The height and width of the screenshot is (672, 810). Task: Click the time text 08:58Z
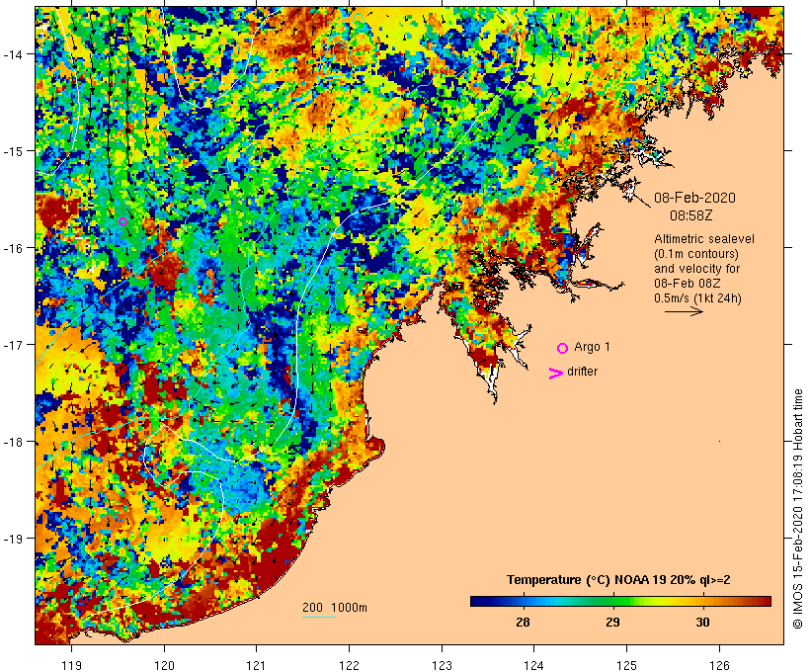coord(690,215)
